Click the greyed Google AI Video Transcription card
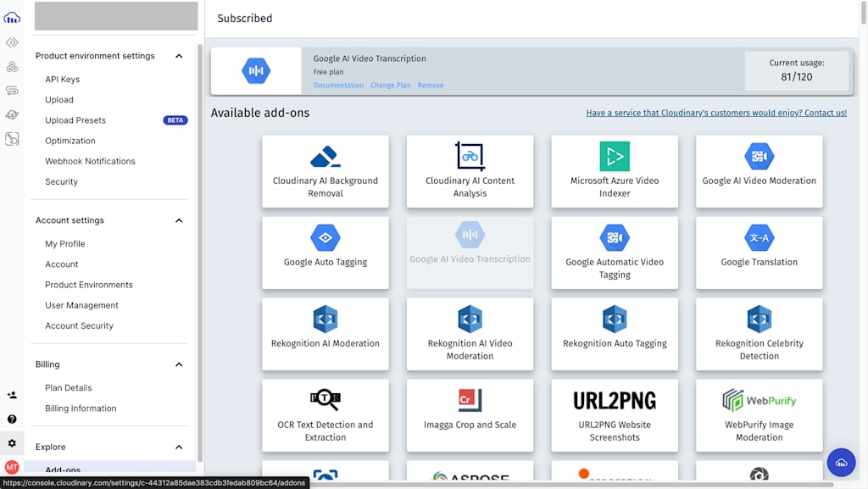Image resolution: width=868 pixels, height=489 pixels. pos(470,253)
